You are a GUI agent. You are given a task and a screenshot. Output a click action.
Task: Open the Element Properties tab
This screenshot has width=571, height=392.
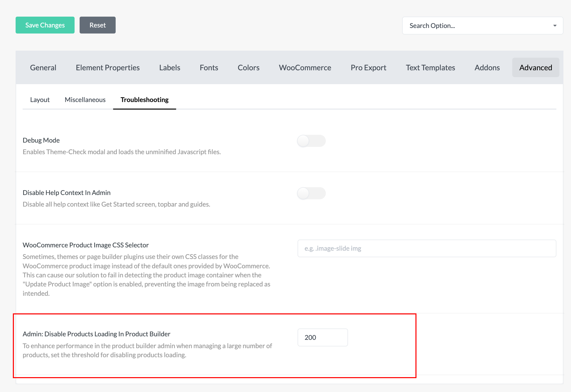(108, 68)
